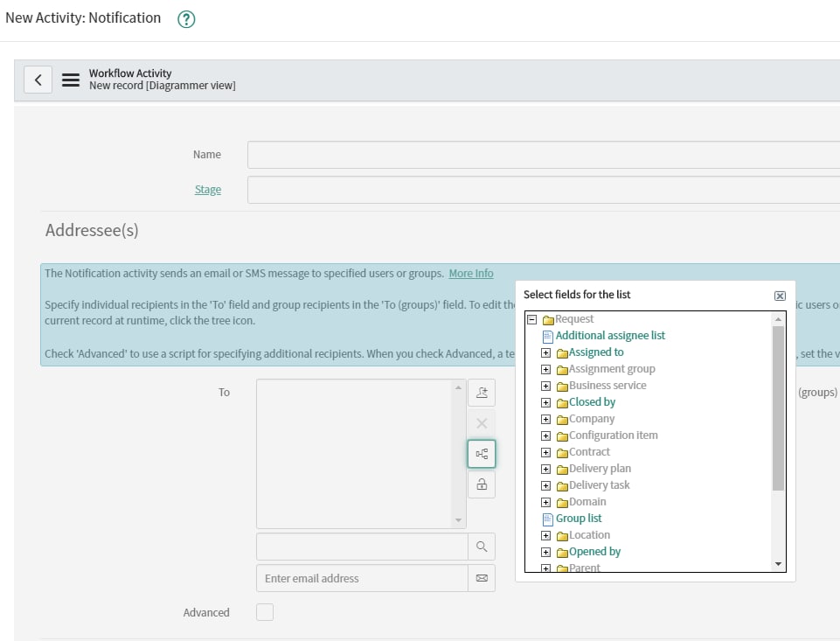This screenshot has width=840, height=641.
Task: Expand the Opened by node
Action: click(x=546, y=552)
